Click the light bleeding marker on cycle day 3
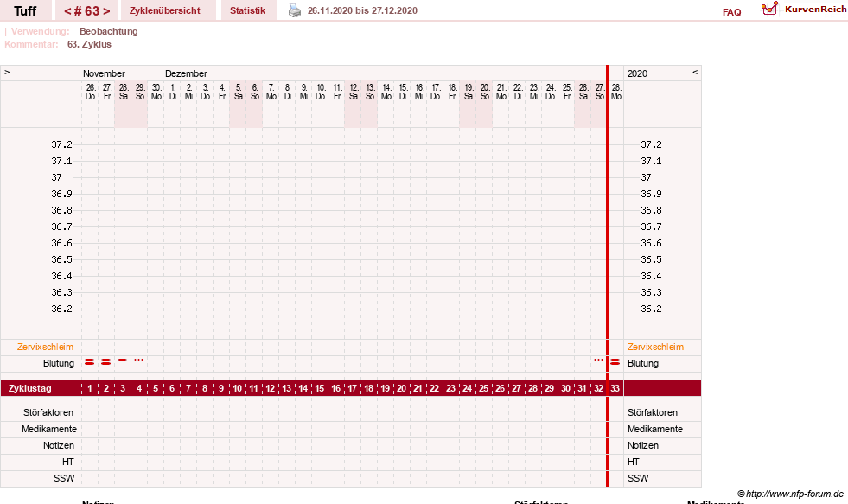The height and width of the screenshot is (504, 848). [x=123, y=360]
